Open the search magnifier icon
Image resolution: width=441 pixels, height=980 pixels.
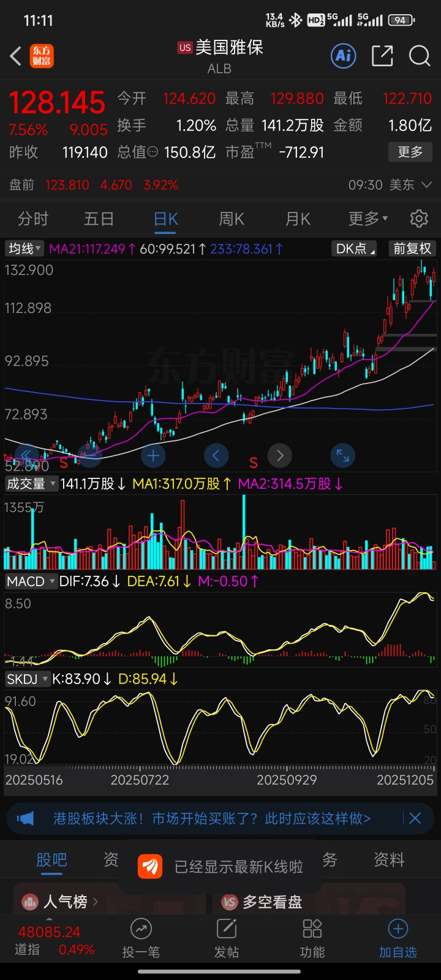(420, 56)
